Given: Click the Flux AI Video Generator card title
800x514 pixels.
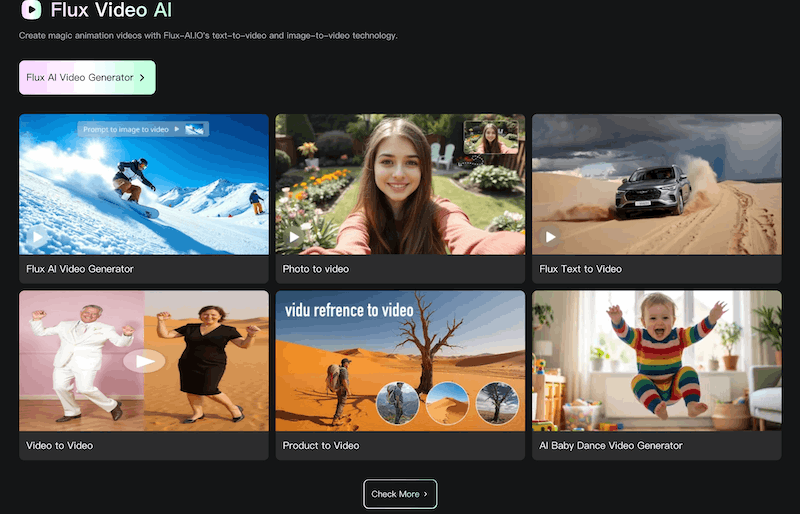Looking at the screenshot, I should point(80,269).
